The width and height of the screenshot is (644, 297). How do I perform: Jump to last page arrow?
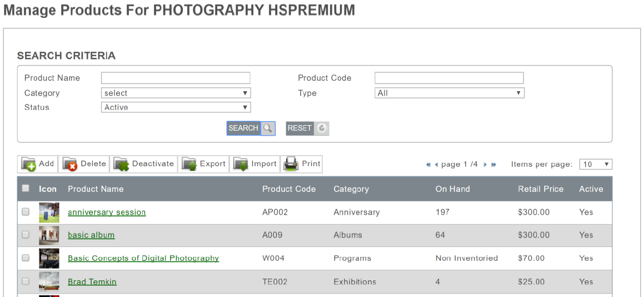coord(493,165)
